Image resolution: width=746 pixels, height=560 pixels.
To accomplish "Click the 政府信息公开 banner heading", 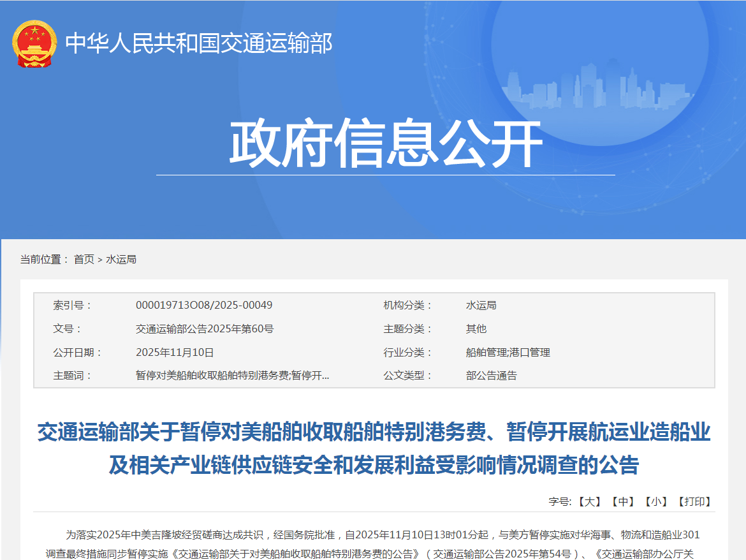I will 385,144.
